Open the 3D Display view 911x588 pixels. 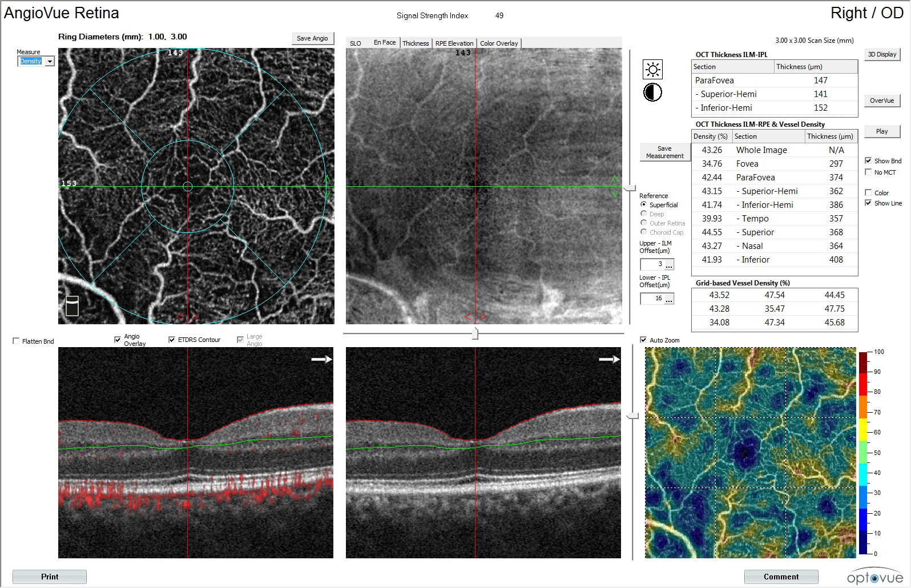(882, 54)
